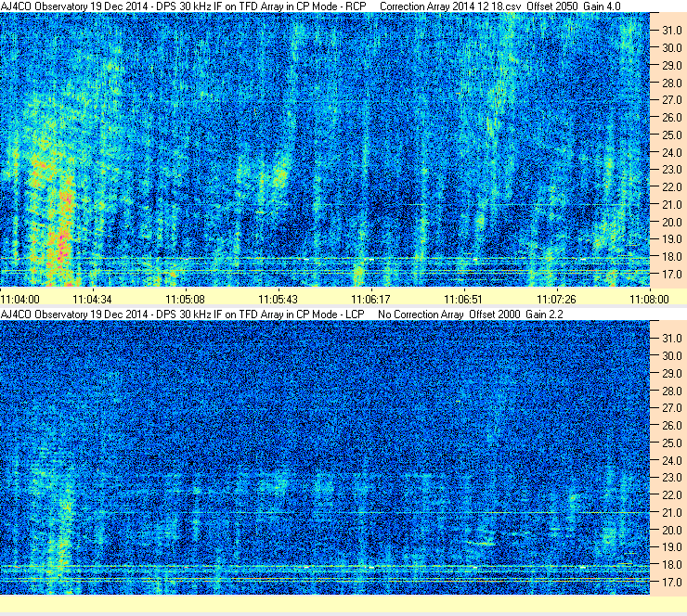
Task: Click 26.0 on the LCP frequency axis
Action: coord(671,426)
